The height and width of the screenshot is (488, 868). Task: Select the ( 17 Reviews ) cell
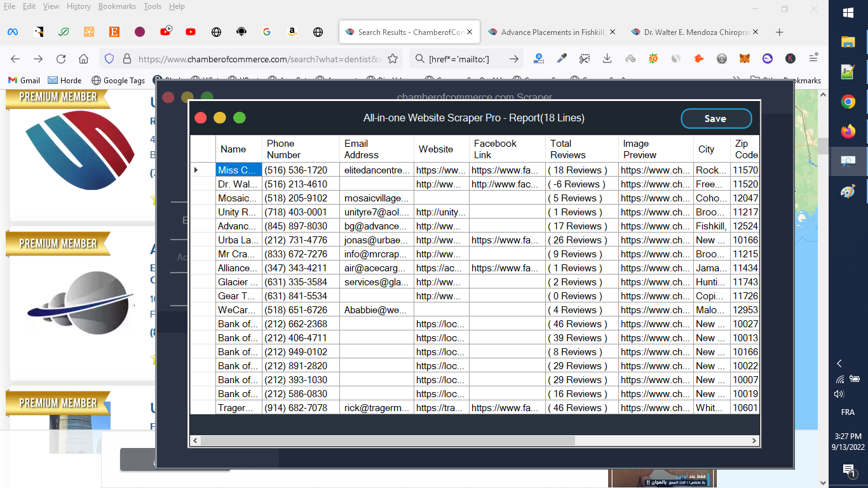pyautogui.click(x=582, y=226)
